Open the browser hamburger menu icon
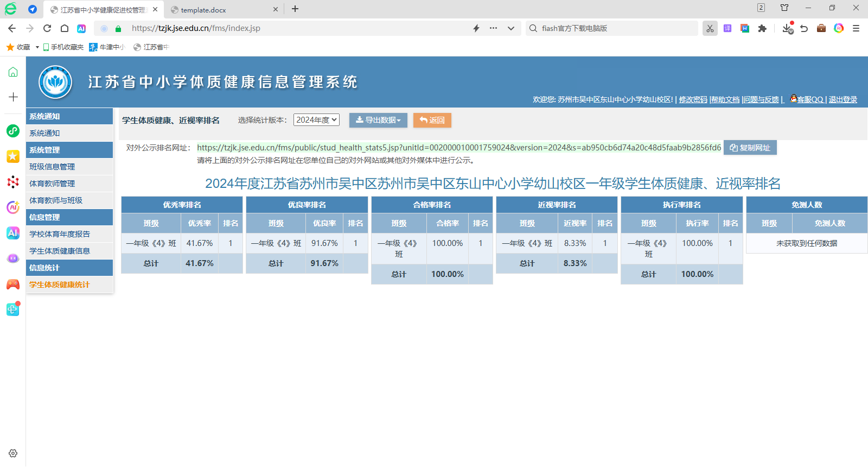Image resolution: width=868 pixels, height=467 pixels. click(856, 28)
